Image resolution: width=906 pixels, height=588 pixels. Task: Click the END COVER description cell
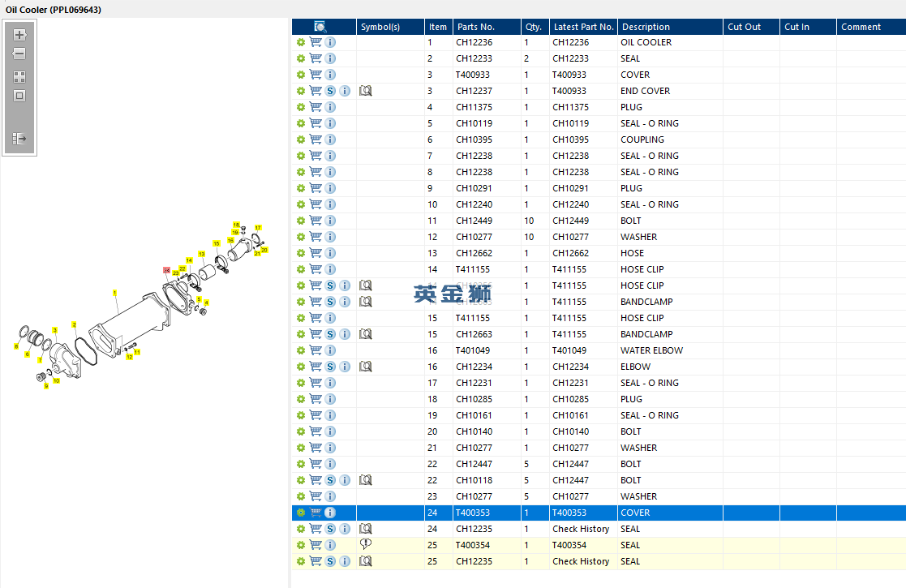(646, 91)
